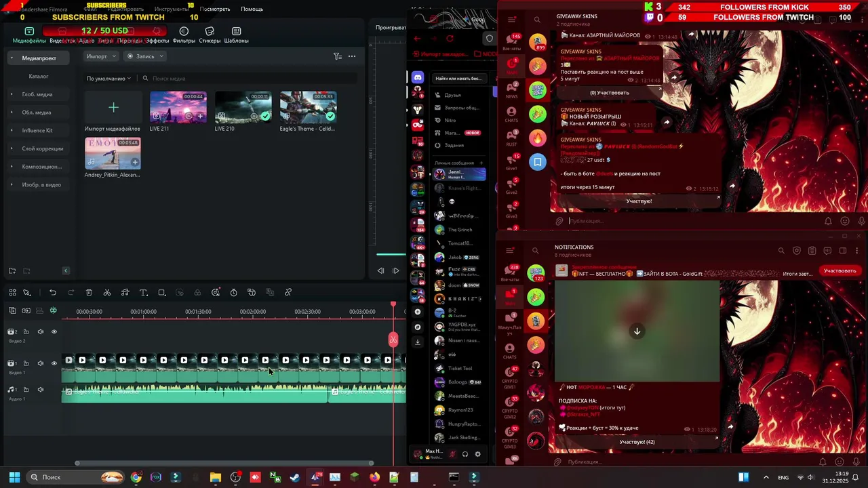Expand the Изобр. в видео section
Viewport: 868px width, 488px height.
[12, 184]
